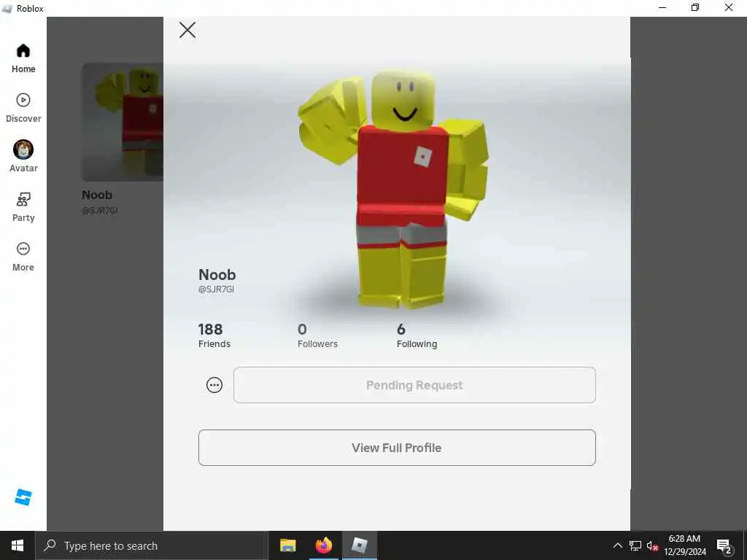The height and width of the screenshot is (560, 747).
Task: Click the Noob 3D avatar figure
Action: (x=393, y=190)
